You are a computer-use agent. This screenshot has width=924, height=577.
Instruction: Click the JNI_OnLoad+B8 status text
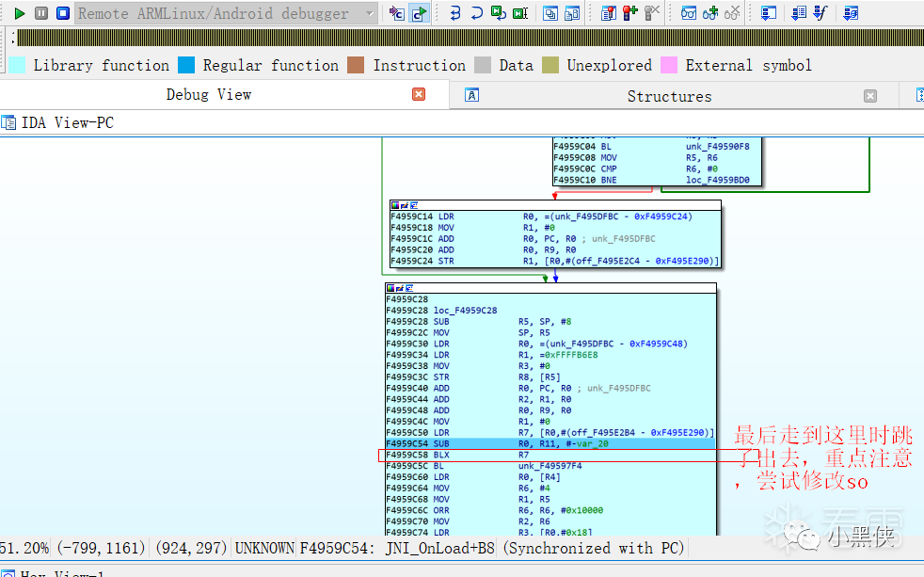click(x=439, y=548)
